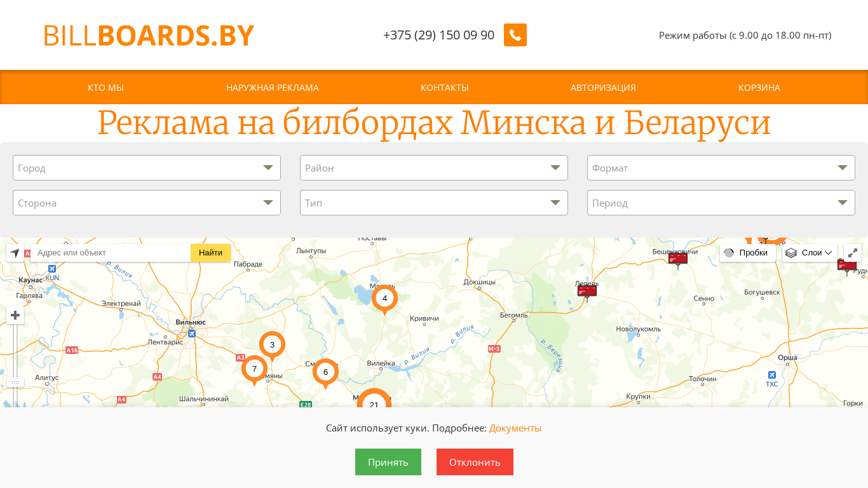
Task: Toggle fullscreen map mode icon
Action: tap(853, 253)
